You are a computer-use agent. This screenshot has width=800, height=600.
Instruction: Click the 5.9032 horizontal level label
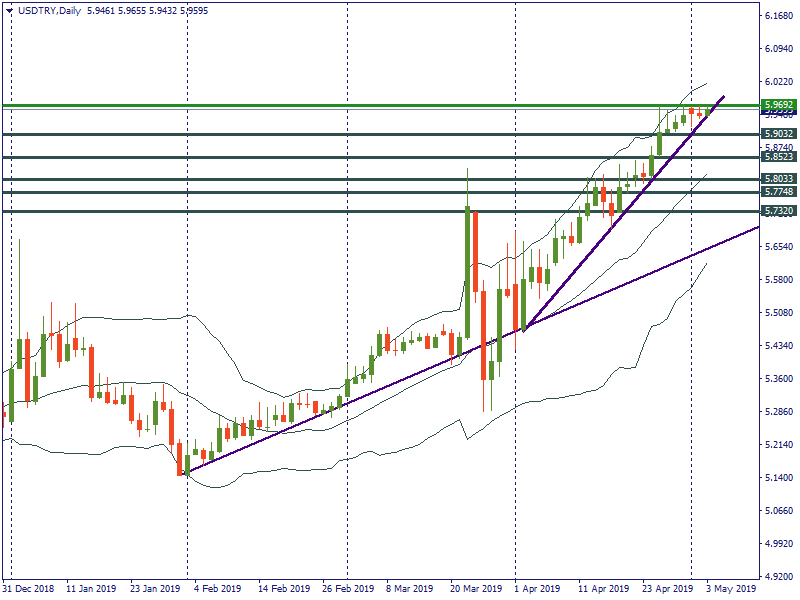(778, 134)
